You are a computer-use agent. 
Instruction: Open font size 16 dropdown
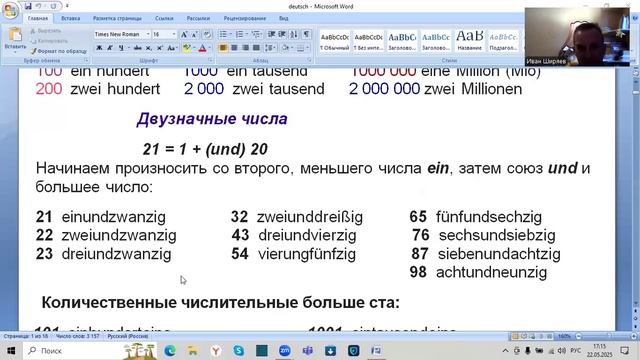174,34
